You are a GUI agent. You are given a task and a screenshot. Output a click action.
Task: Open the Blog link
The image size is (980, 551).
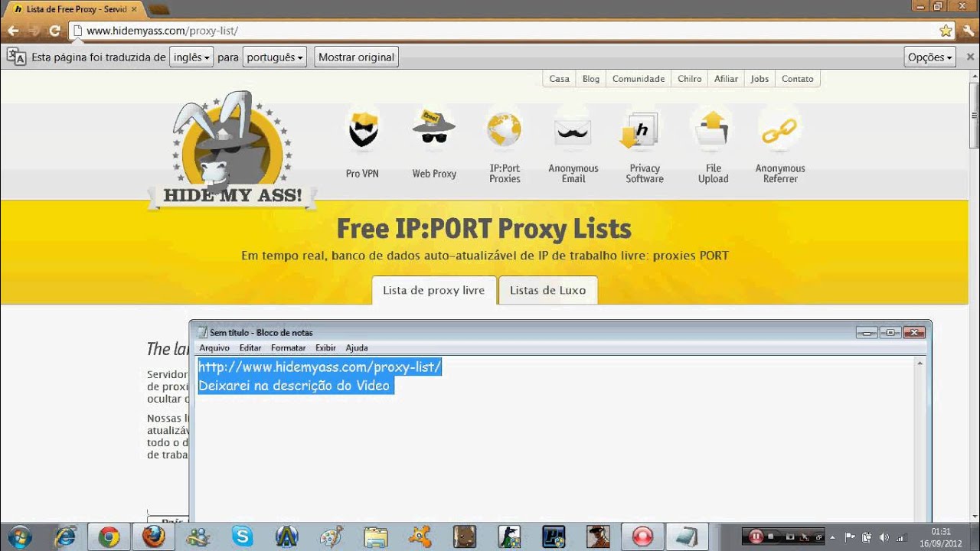click(591, 79)
